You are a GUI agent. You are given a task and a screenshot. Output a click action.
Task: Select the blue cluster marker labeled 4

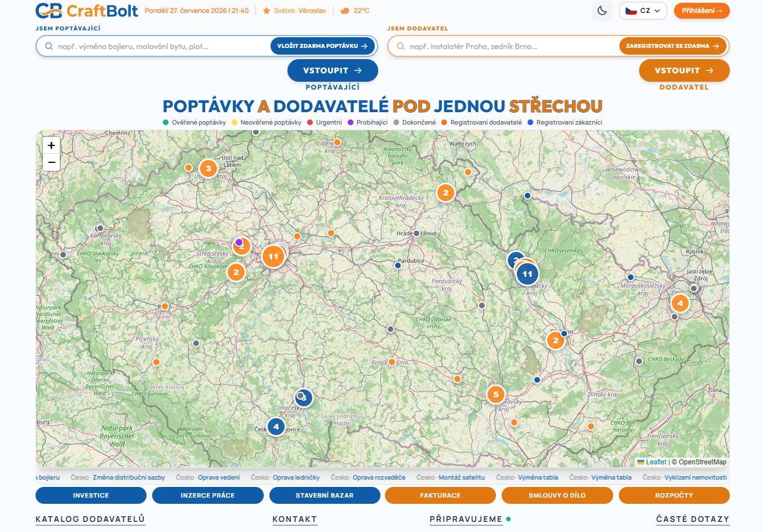[x=276, y=427]
